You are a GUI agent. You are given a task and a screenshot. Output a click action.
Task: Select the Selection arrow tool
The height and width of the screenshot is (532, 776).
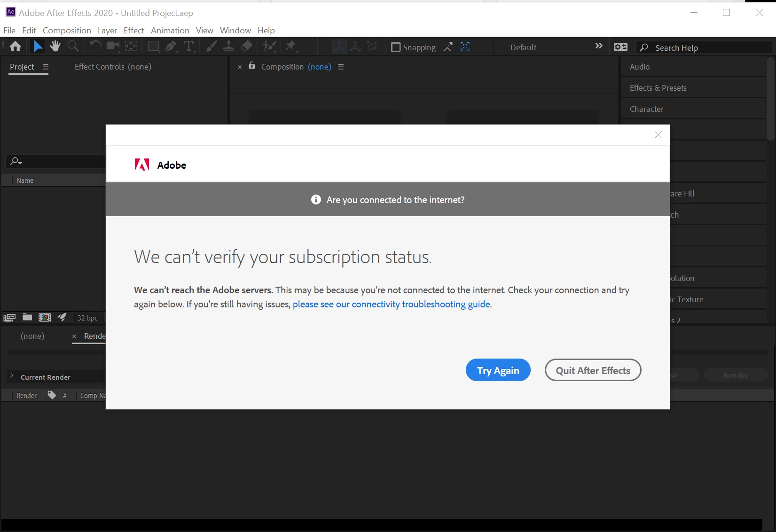coord(38,46)
